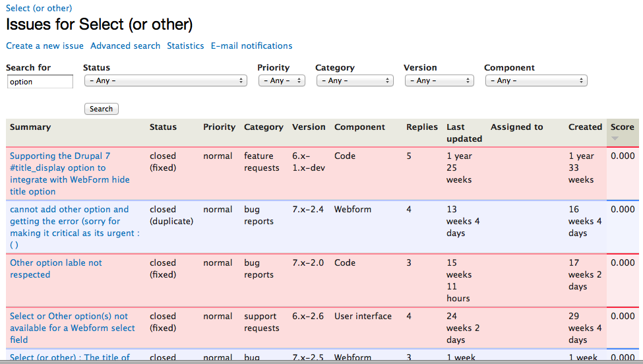Open the Select (or other) breadcrumb link

38,8
